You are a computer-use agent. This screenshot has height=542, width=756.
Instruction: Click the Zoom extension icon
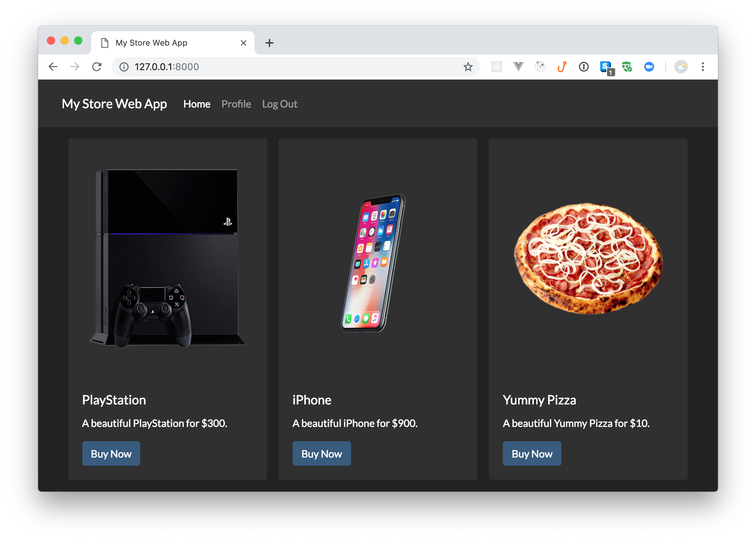pyautogui.click(x=649, y=67)
